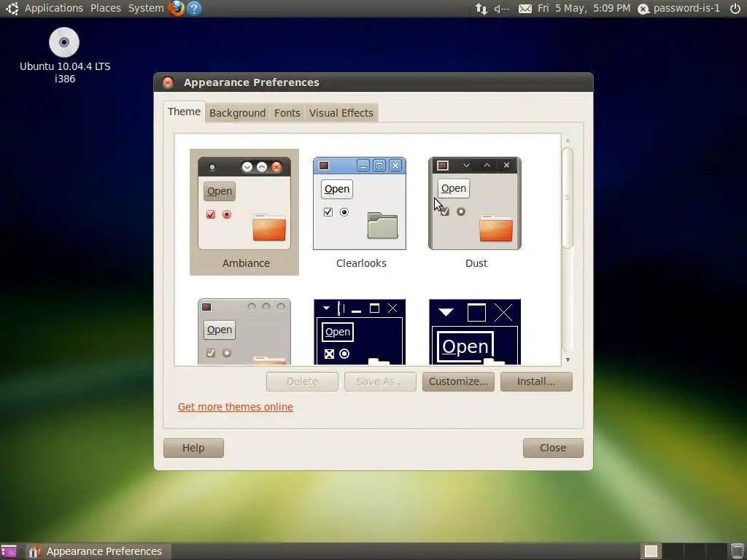
Task: Open the System menu
Action: coord(146,8)
